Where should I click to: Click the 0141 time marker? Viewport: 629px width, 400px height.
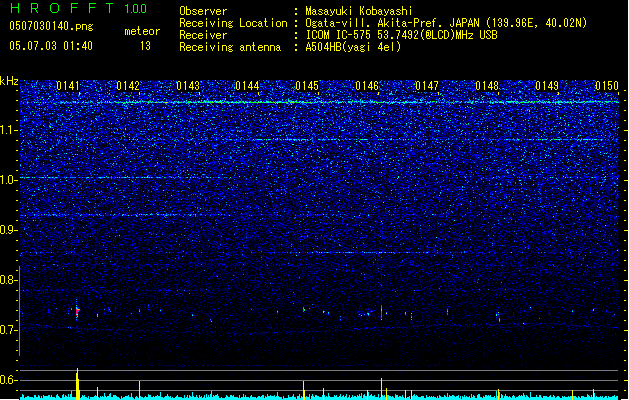68,86
